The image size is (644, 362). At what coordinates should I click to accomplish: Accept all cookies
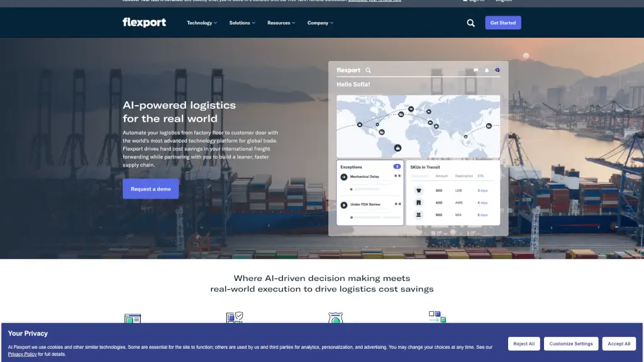pyautogui.click(x=619, y=344)
